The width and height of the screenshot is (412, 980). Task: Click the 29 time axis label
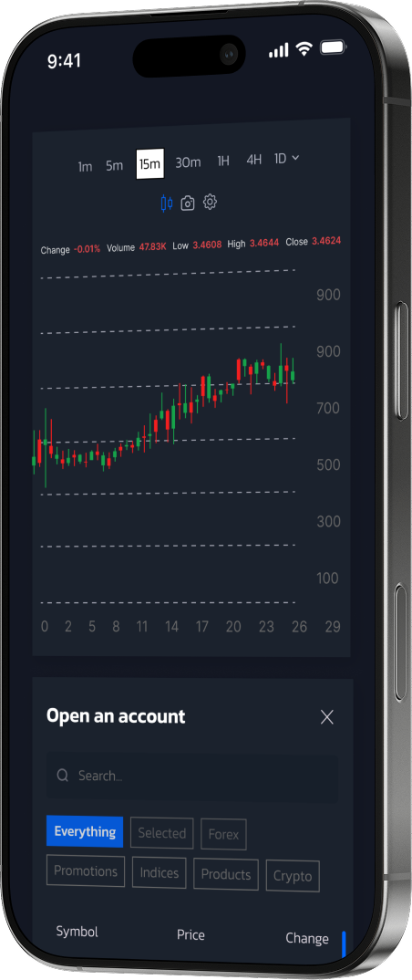[333, 627]
